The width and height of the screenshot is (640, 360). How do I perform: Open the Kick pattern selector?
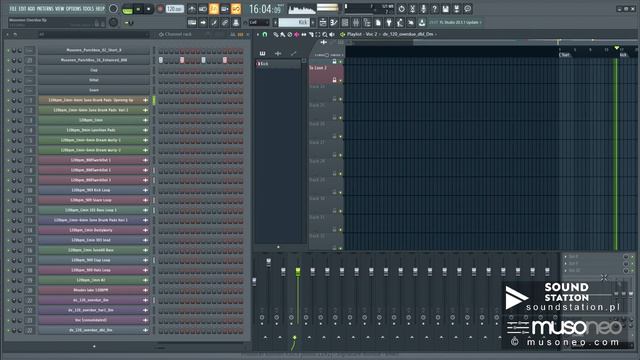293,22
